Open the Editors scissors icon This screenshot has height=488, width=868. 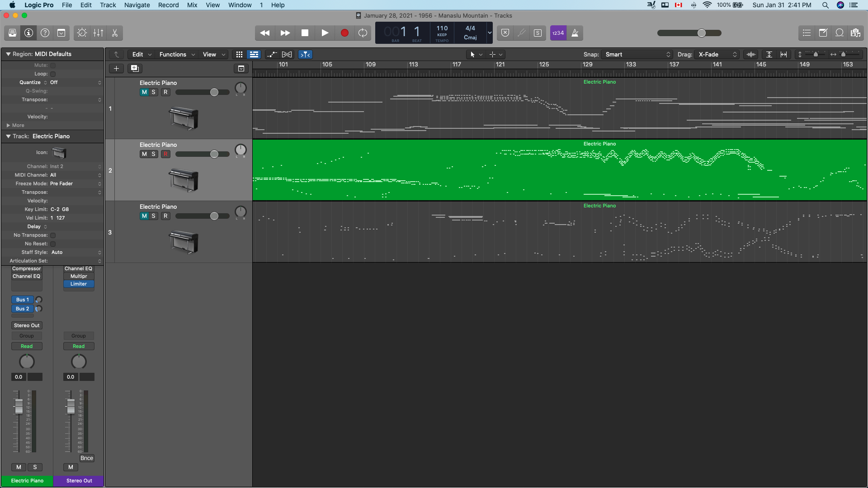point(115,33)
